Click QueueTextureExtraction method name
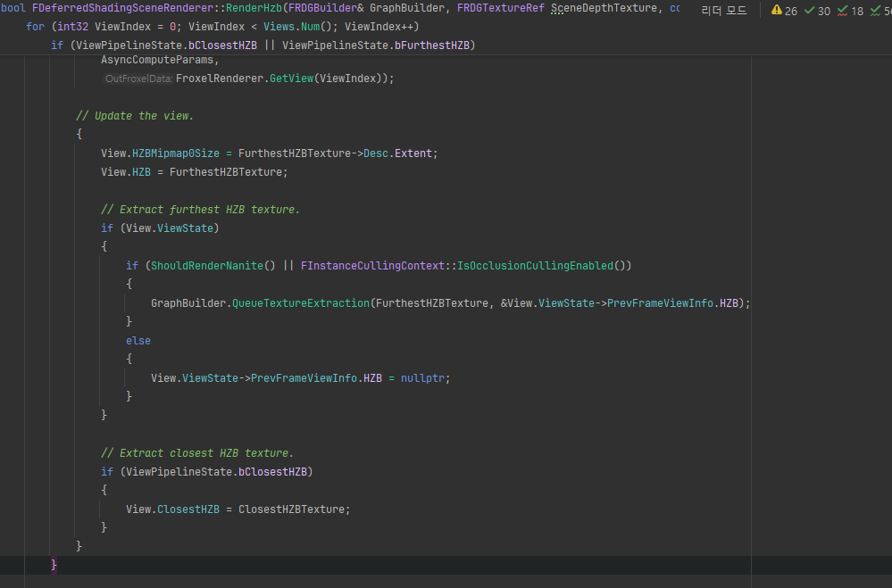The width and height of the screenshot is (892, 588). (x=300, y=303)
